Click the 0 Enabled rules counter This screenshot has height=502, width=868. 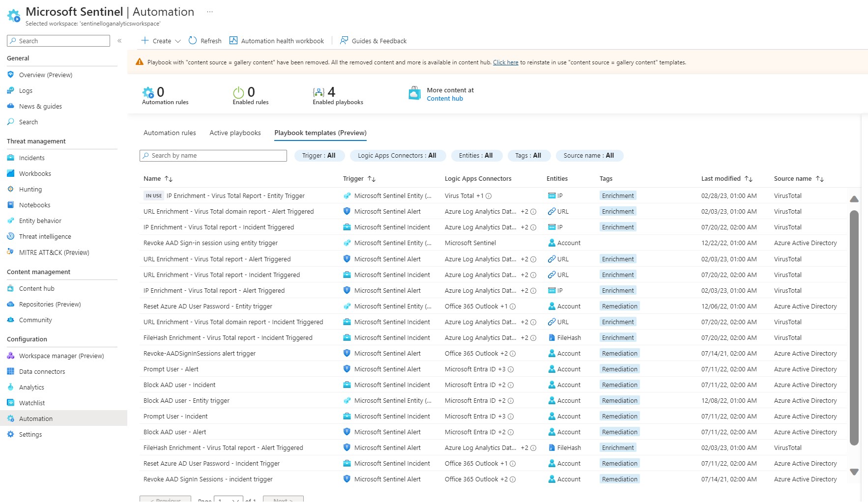[251, 96]
